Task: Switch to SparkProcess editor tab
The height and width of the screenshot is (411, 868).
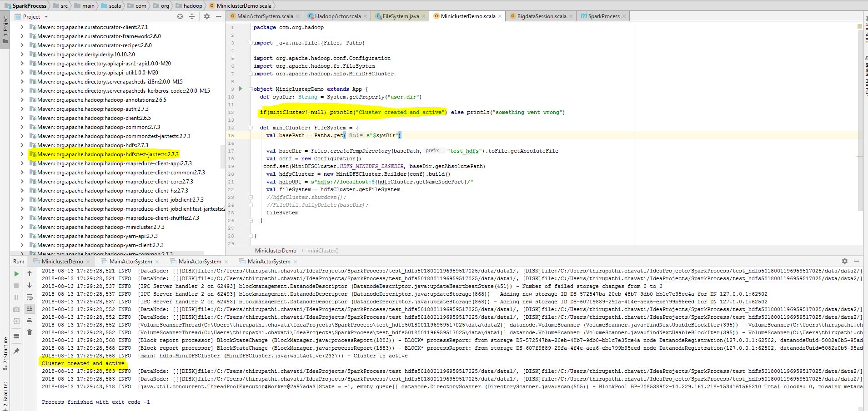Action: (x=603, y=16)
